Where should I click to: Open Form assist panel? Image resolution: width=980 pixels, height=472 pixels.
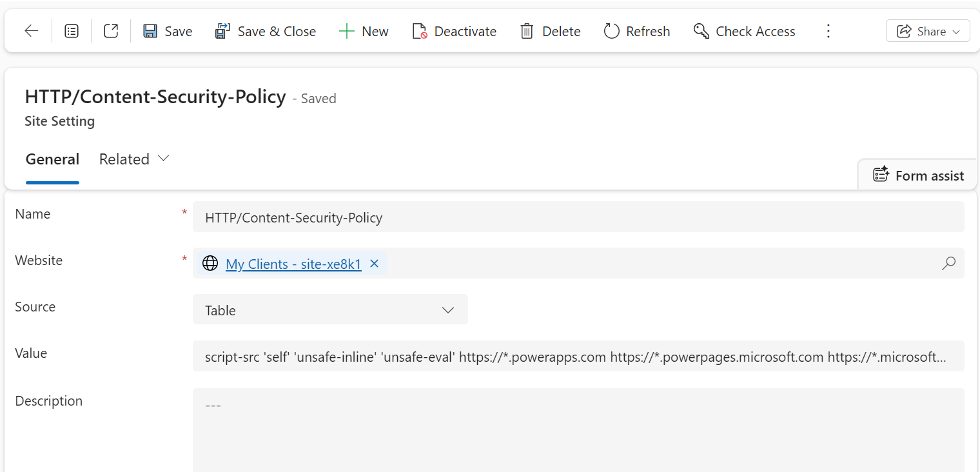(x=918, y=175)
